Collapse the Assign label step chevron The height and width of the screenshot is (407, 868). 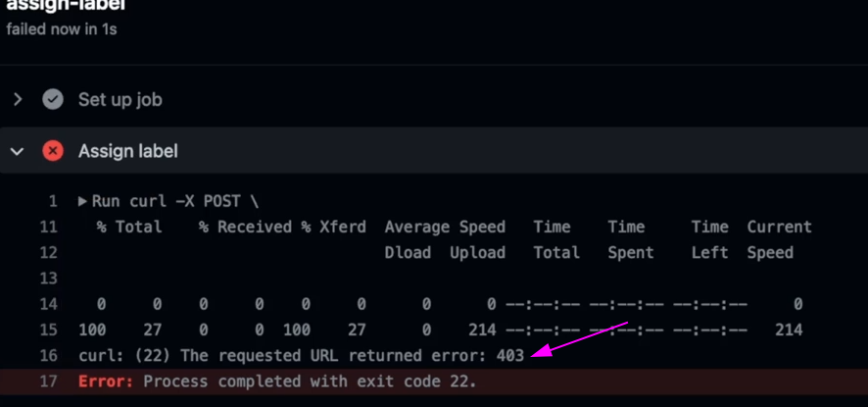click(x=18, y=151)
